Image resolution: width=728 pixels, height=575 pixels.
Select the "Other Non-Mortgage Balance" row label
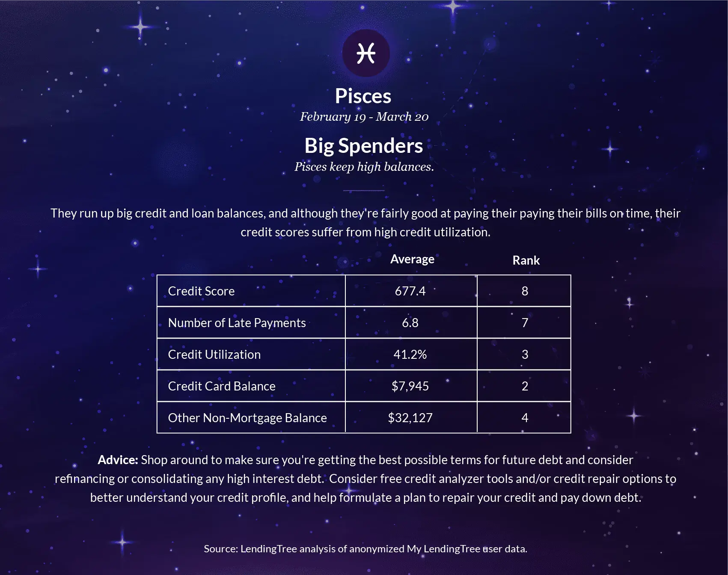tap(247, 418)
